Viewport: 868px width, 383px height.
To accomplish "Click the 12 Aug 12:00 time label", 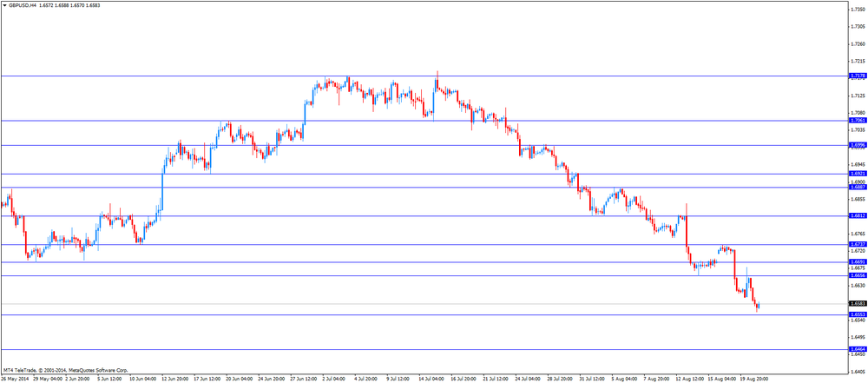I will tap(690, 380).
